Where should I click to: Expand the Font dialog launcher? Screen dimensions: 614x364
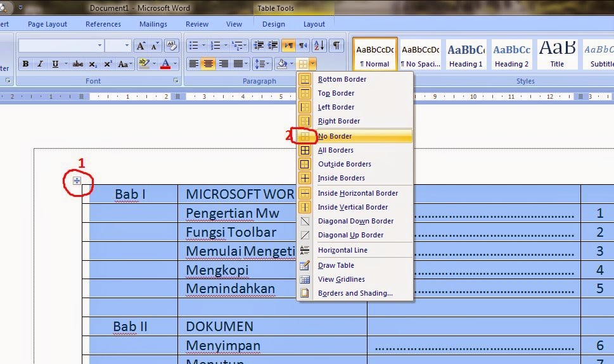[176, 80]
